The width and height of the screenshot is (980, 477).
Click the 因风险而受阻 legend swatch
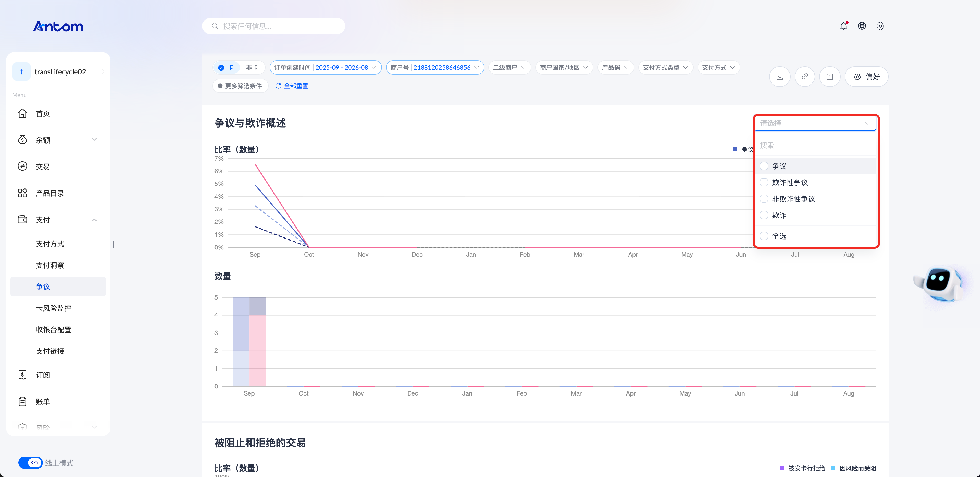[833, 468]
